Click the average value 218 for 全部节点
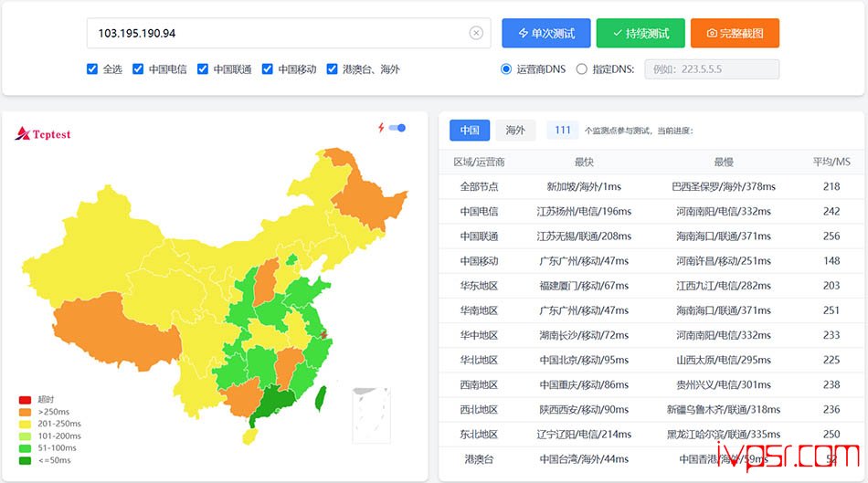The height and width of the screenshot is (483, 868). pyautogui.click(x=831, y=187)
